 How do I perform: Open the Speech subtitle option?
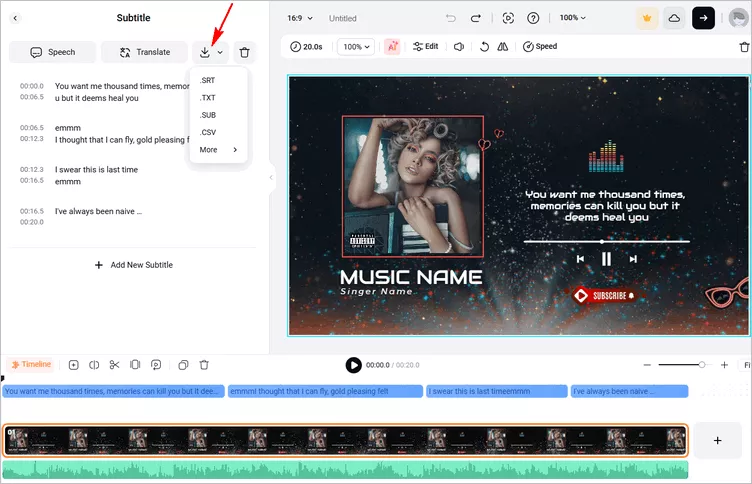[x=53, y=52]
